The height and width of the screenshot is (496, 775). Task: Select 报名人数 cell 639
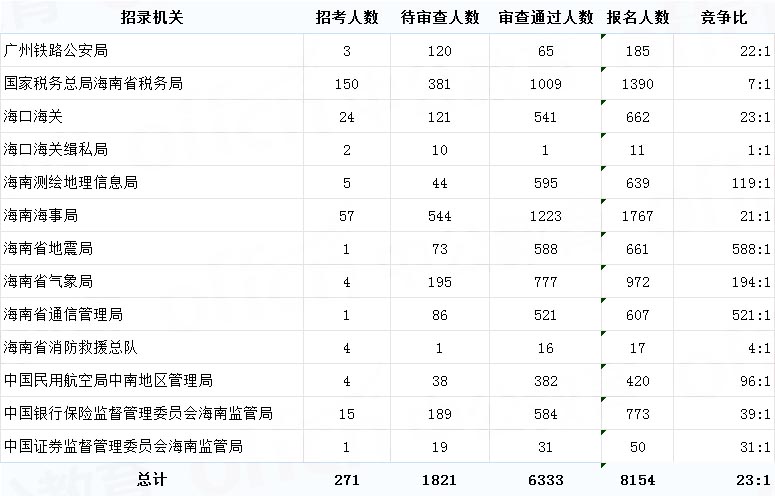(x=638, y=183)
